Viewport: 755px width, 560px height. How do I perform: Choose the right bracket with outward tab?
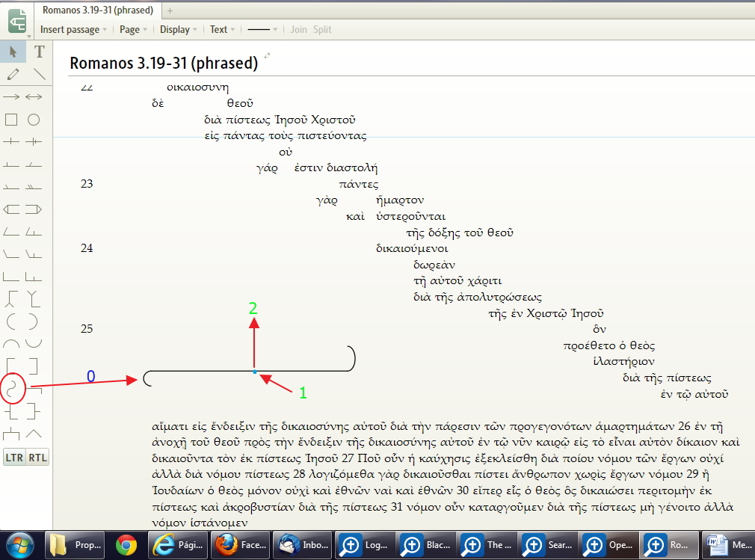(33, 410)
